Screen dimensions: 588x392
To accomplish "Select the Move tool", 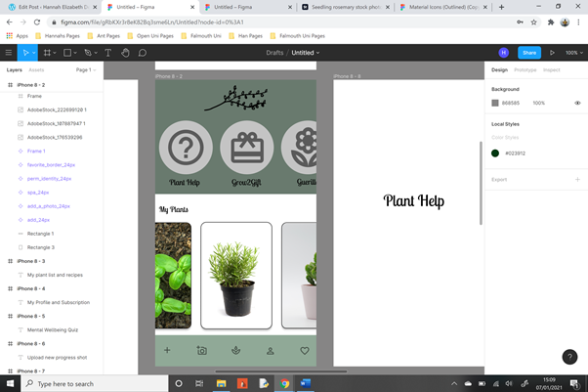I will click(x=27, y=53).
